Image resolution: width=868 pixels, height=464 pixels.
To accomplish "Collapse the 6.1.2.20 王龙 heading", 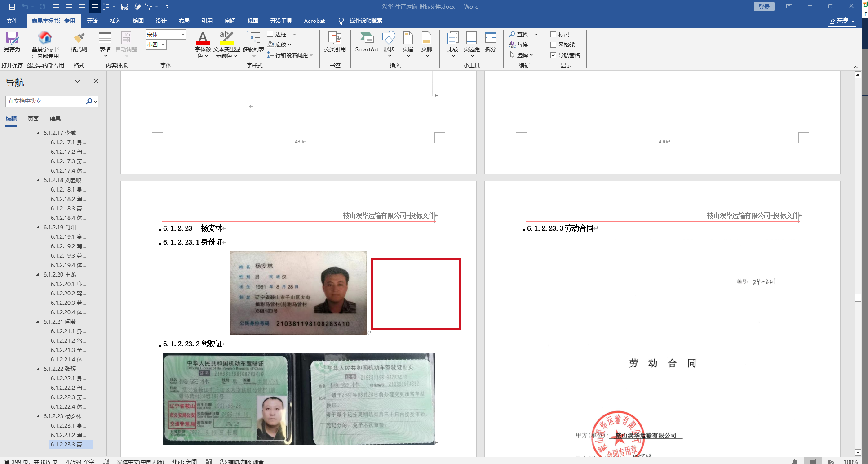I will pos(38,275).
